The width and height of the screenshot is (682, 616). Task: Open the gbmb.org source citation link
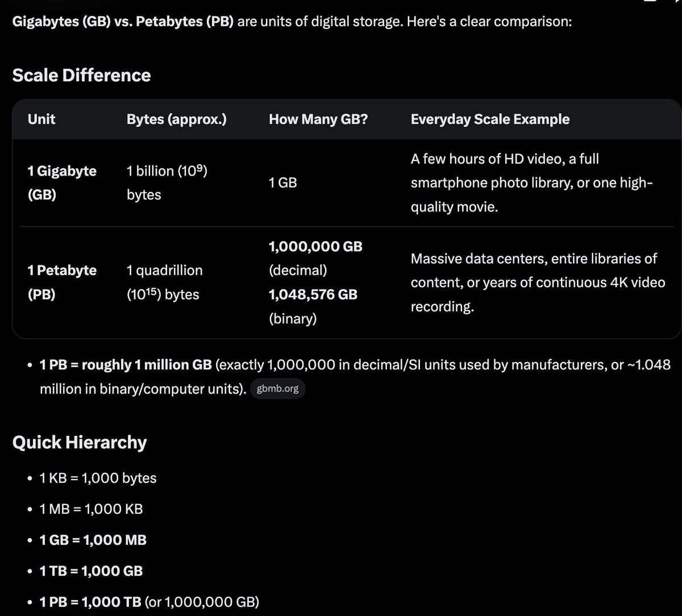[278, 389]
